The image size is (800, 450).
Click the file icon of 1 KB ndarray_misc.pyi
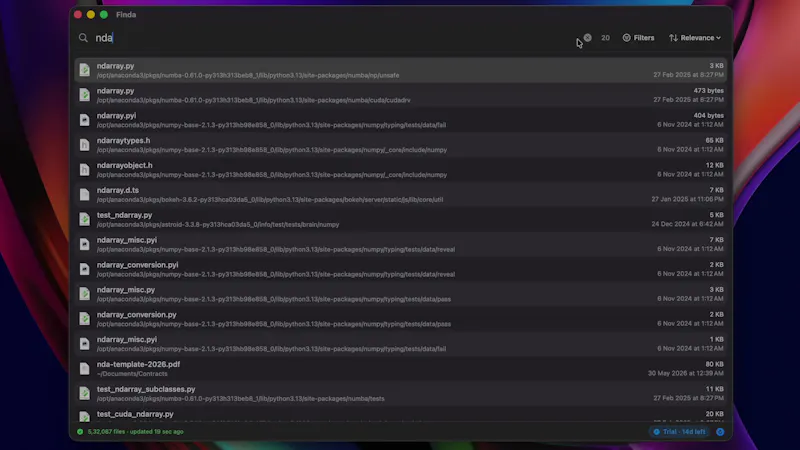(85, 344)
